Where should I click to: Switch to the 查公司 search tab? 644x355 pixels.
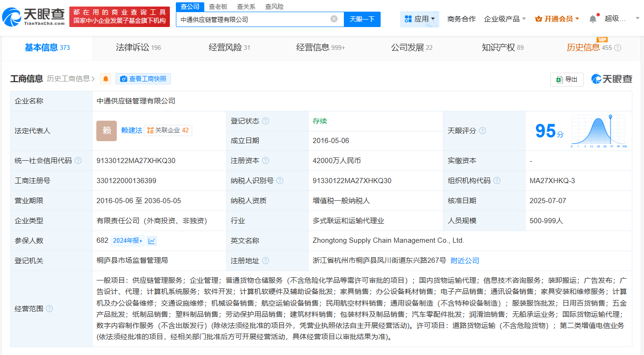(x=190, y=7)
